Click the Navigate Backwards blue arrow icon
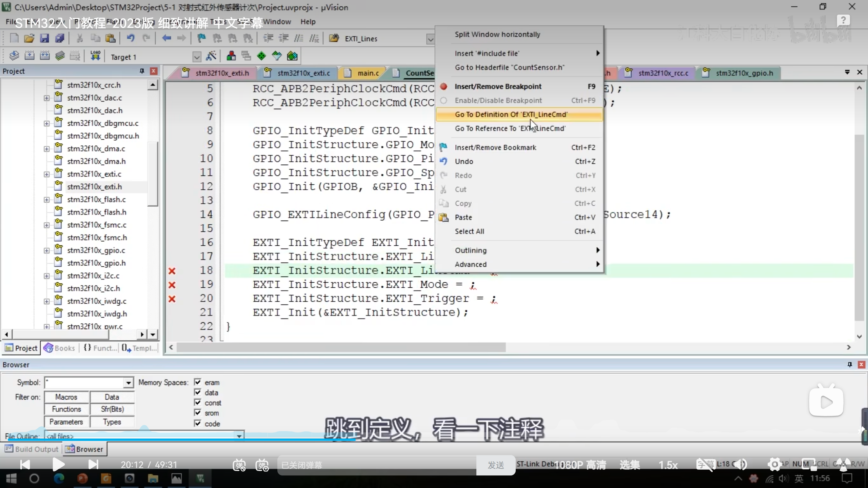This screenshot has width=868, height=488. coord(166,38)
